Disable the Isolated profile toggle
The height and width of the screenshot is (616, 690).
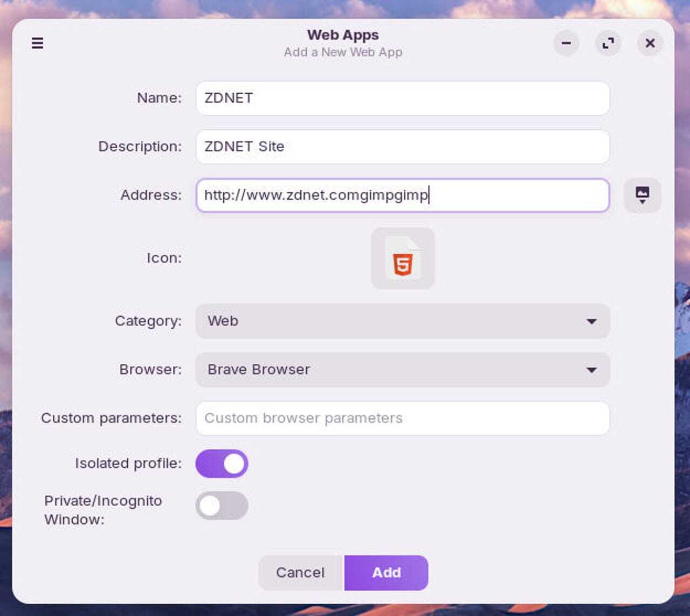[222, 463]
